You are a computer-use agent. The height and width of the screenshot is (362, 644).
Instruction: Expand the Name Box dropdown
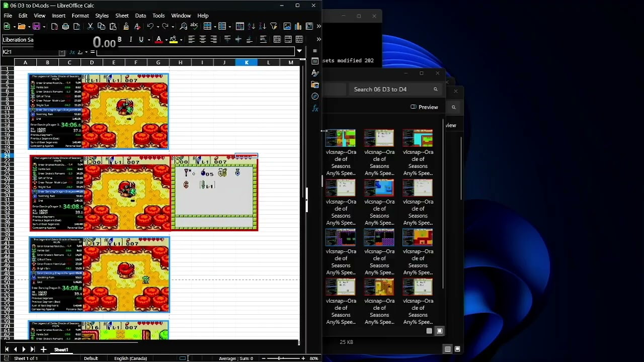point(62,52)
